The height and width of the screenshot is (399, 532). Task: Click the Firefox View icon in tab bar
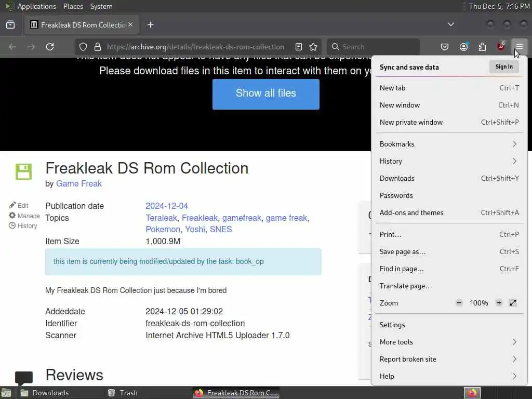click(x=10, y=25)
